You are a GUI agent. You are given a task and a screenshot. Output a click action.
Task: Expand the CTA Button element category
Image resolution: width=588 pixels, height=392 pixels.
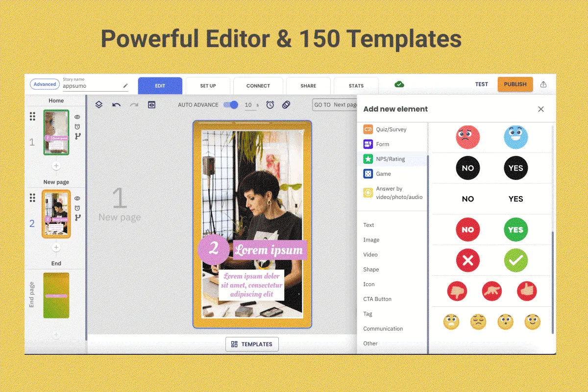377,299
